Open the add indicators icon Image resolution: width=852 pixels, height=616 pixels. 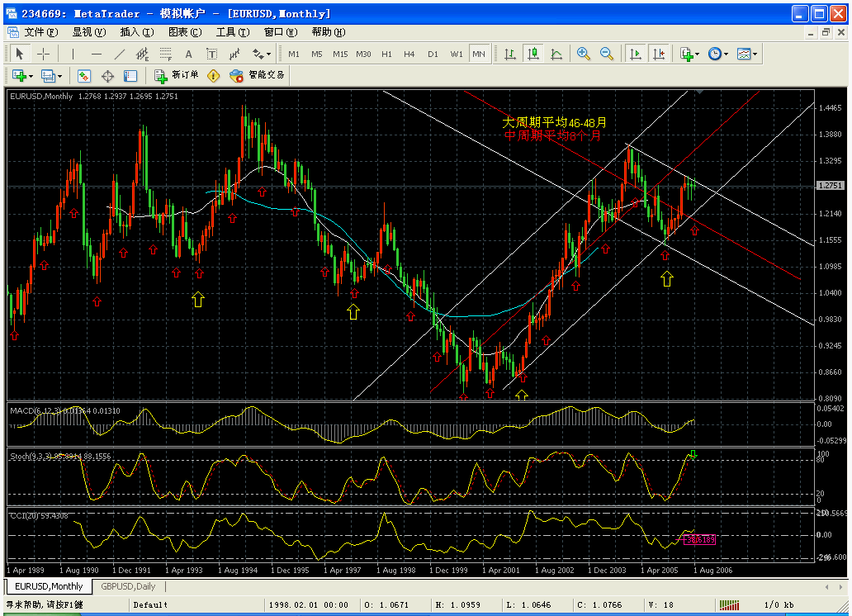[686, 54]
